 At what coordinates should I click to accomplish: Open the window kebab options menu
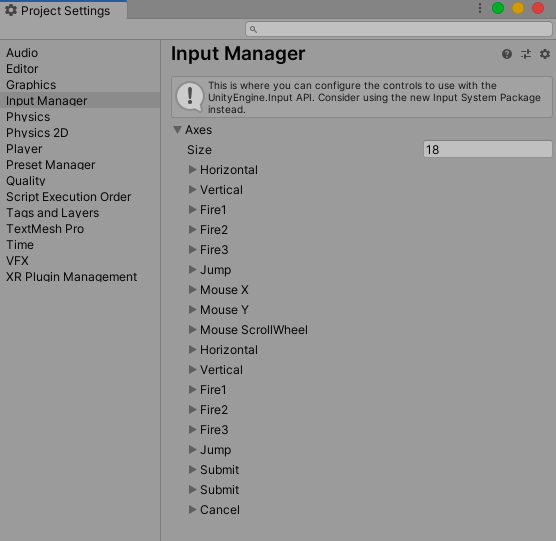[x=479, y=8]
